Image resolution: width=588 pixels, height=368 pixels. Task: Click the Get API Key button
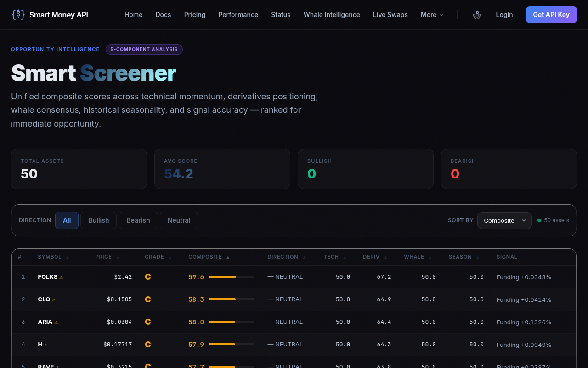point(551,15)
